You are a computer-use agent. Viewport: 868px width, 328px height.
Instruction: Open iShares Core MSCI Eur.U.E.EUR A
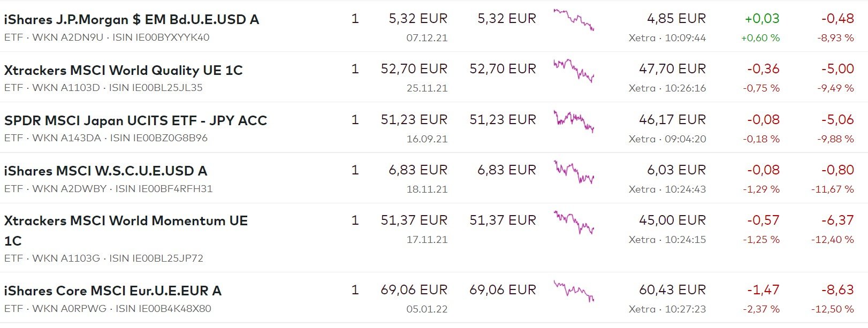pyautogui.click(x=112, y=291)
